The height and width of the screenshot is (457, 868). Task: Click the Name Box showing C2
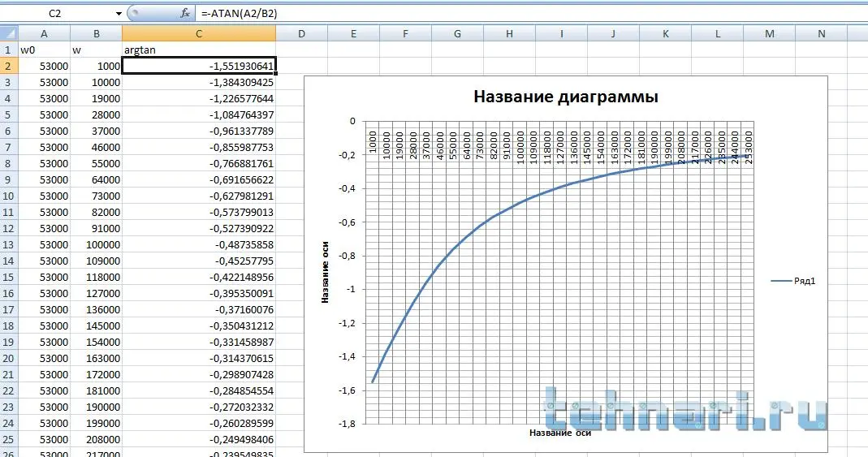click(55, 13)
